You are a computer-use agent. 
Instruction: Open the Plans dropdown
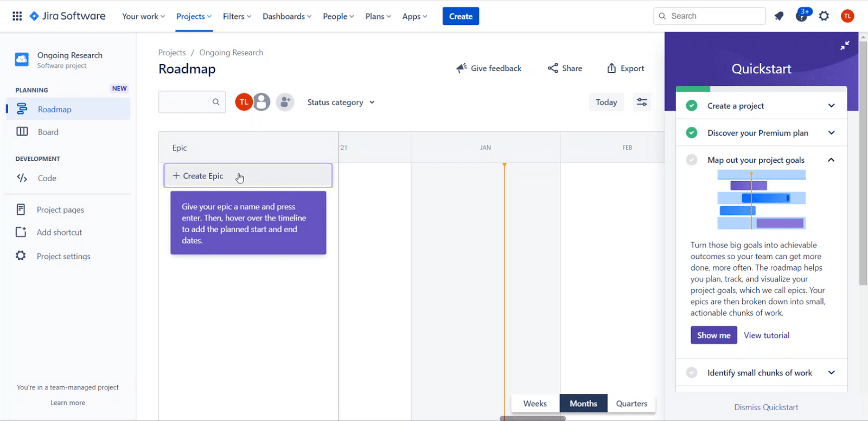[378, 16]
